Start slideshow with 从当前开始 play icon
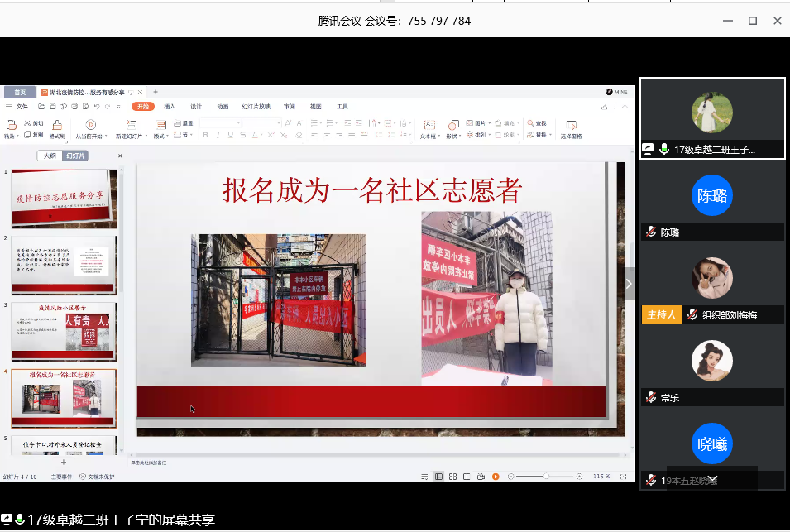The width and height of the screenshot is (790, 532). tap(91, 124)
